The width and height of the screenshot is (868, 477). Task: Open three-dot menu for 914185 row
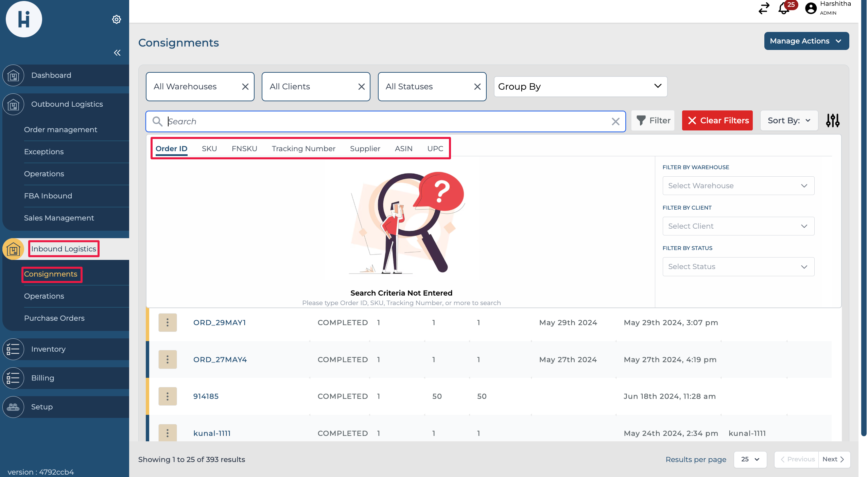(x=168, y=396)
